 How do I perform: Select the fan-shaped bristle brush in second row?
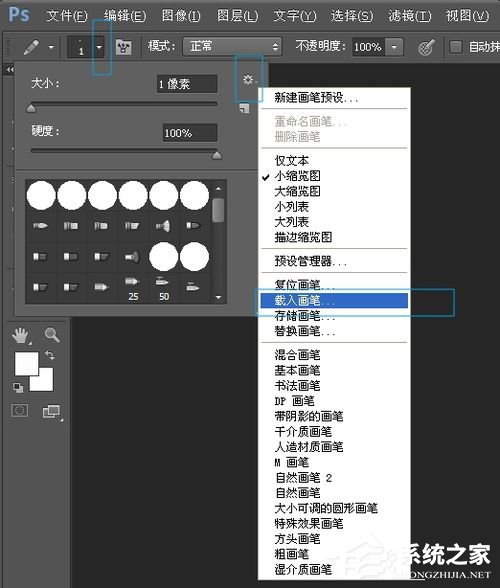163,226
